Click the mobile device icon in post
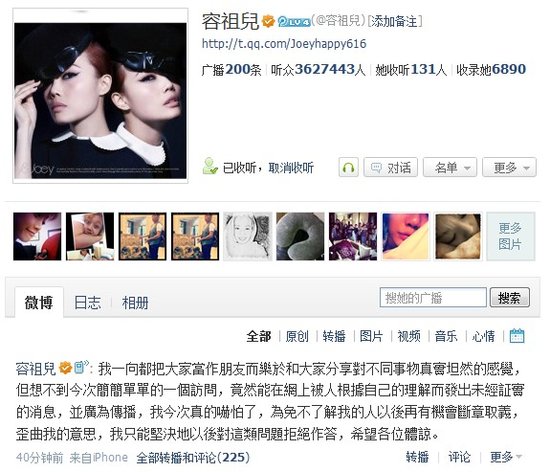 (81, 367)
